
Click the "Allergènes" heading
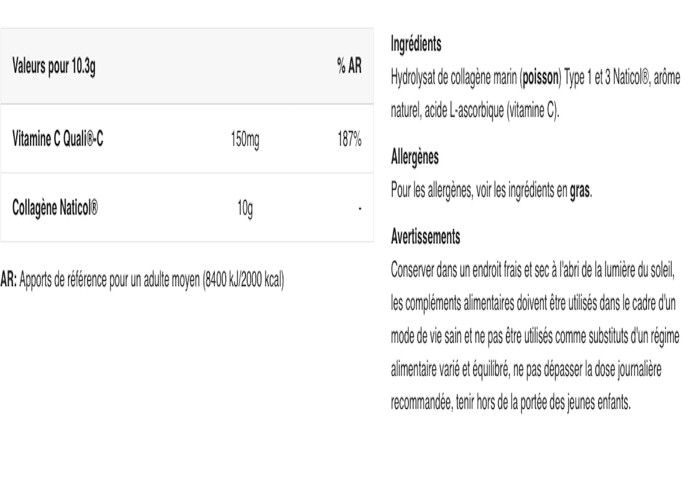(414, 157)
